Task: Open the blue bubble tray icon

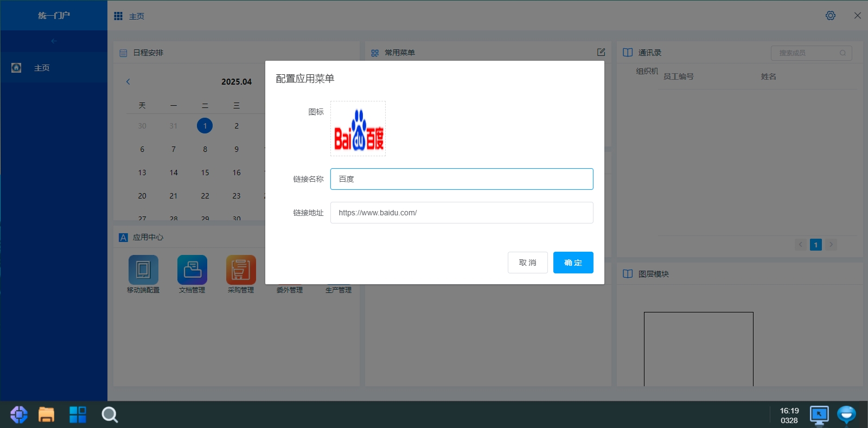Action: [846, 415]
